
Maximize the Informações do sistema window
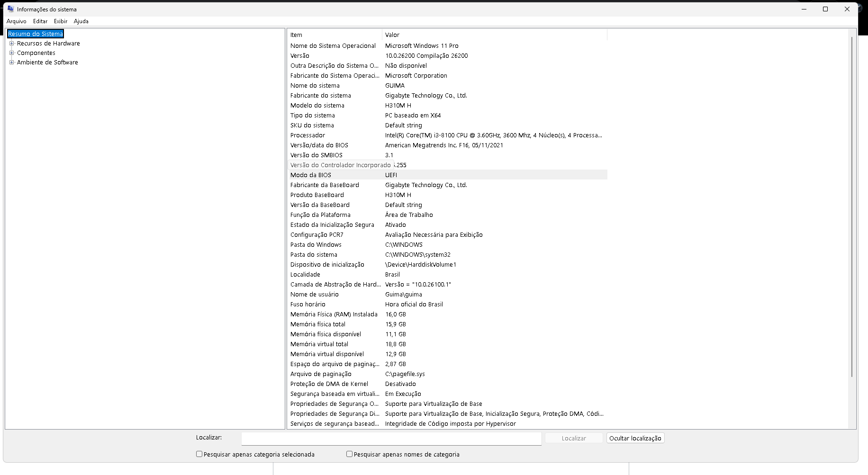click(825, 9)
